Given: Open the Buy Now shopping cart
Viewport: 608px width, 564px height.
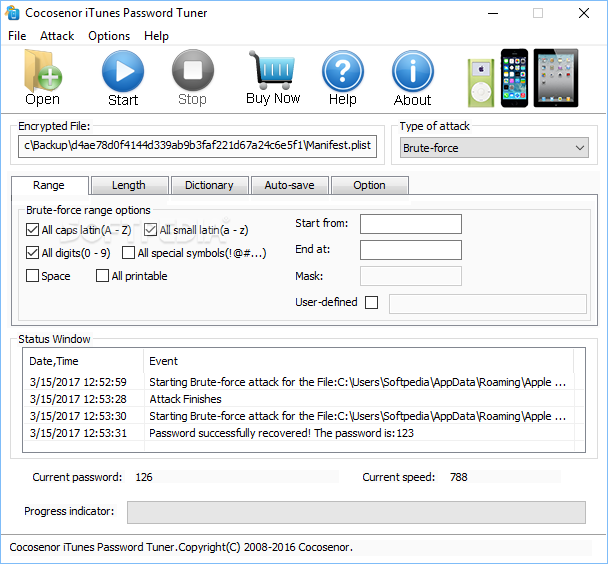Looking at the screenshot, I should click(273, 70).
